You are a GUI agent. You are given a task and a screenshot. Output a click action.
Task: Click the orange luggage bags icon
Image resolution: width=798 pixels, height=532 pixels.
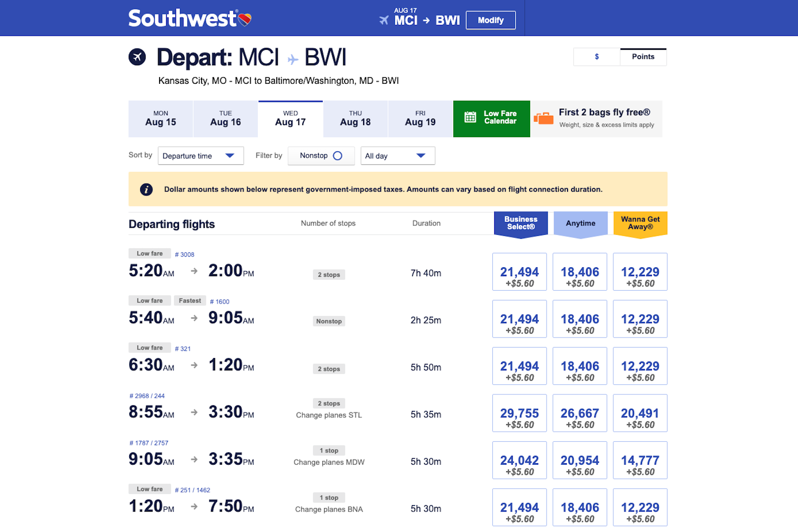pyautogui.click(x=544, y=118)
